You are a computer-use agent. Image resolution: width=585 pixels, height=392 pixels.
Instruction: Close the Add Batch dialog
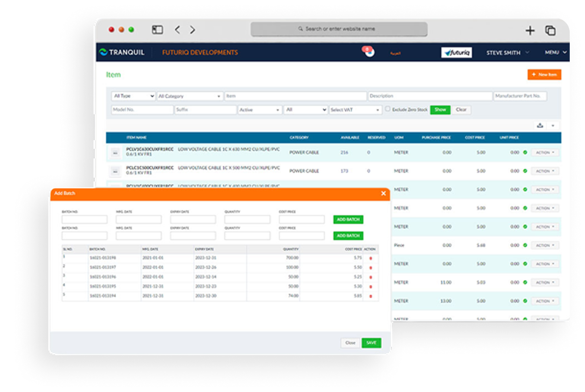[383, 193]
